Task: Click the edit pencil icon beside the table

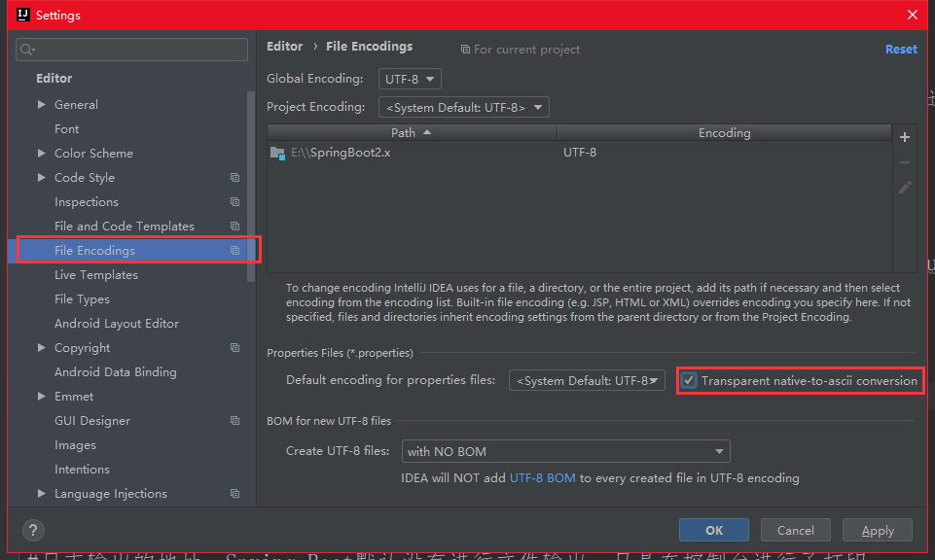Action: 905,188
